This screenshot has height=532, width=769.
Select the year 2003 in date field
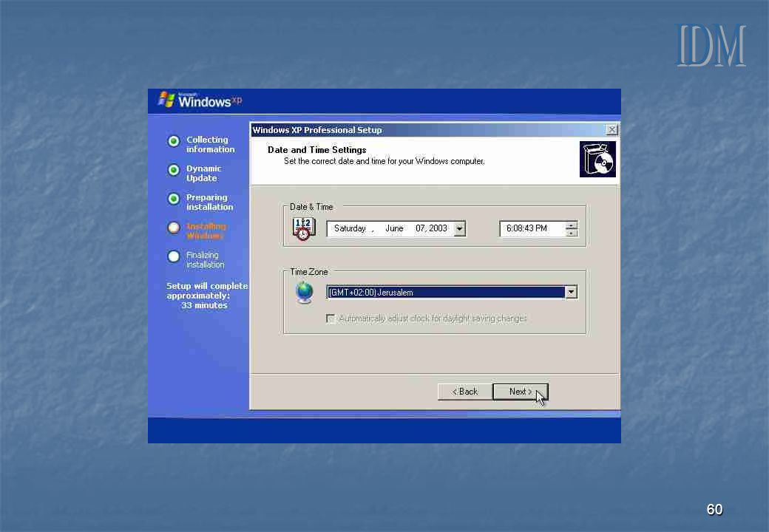438,229
